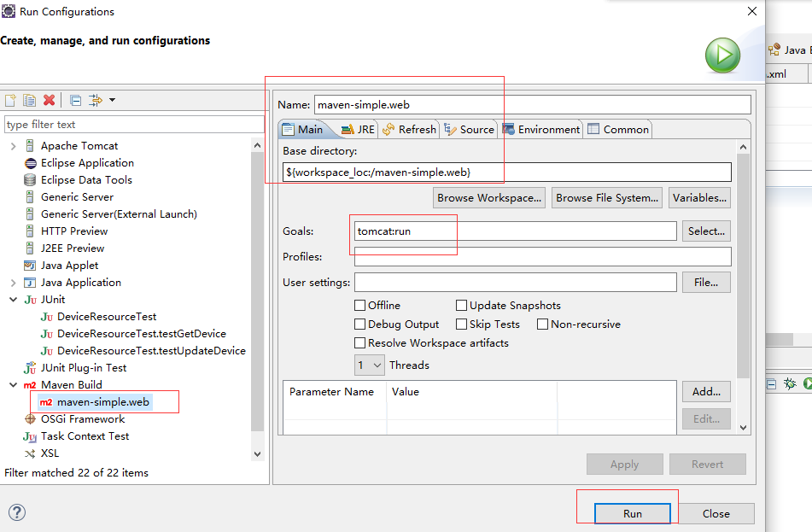Click the Select... goals button
The width and height of the screenshot is (812, 532).
(706, 231)
